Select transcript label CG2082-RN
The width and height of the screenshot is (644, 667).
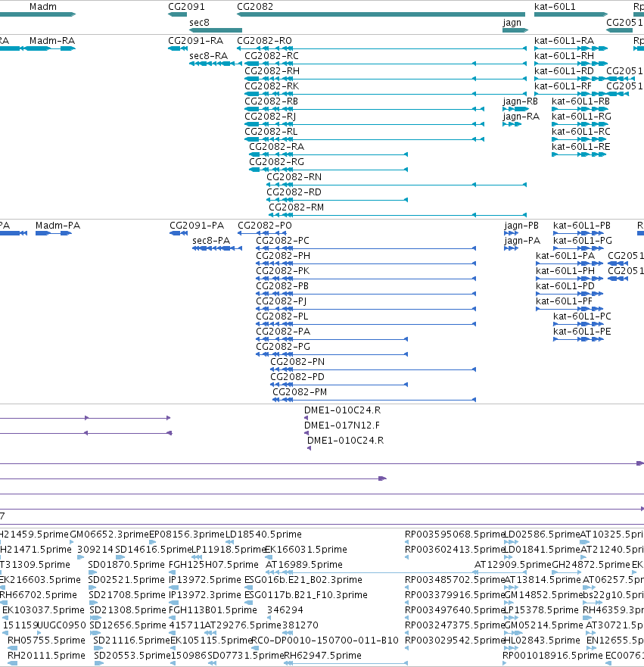(294, 177)
